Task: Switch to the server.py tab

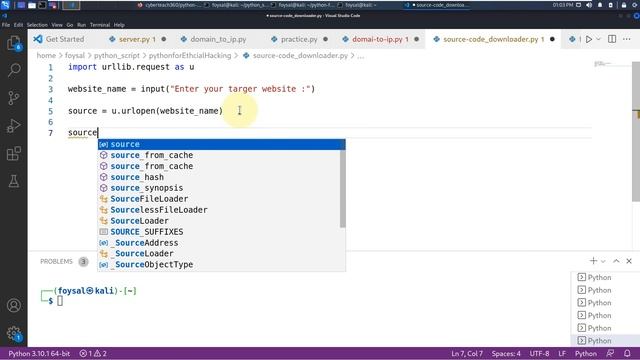Action: (x=137, y=39)
